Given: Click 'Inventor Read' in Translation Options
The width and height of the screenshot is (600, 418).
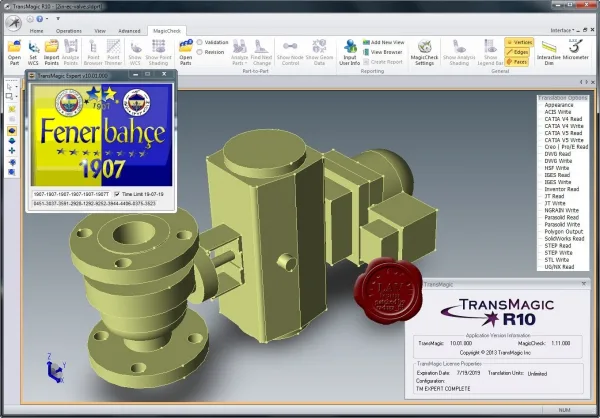Looking at the screenshot, I should tap(562, 189).
